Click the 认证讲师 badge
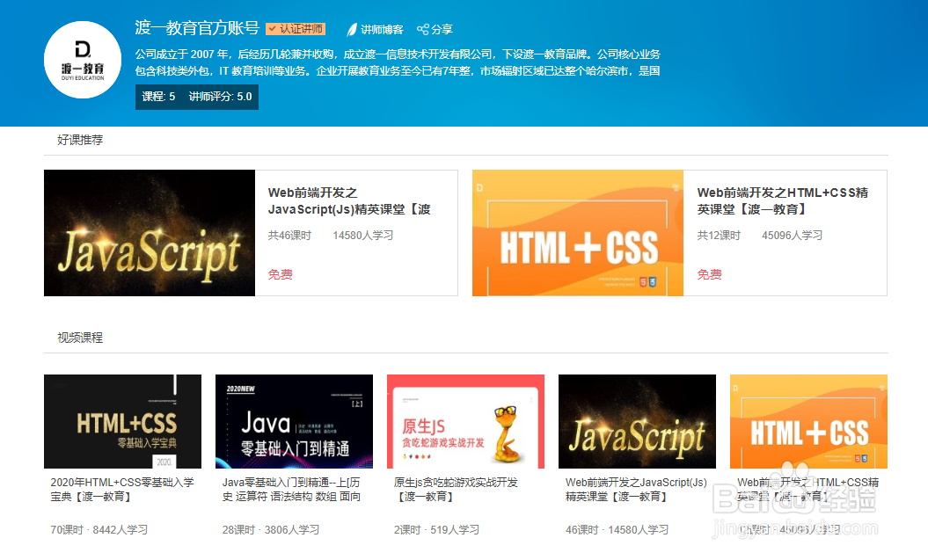 296,29
